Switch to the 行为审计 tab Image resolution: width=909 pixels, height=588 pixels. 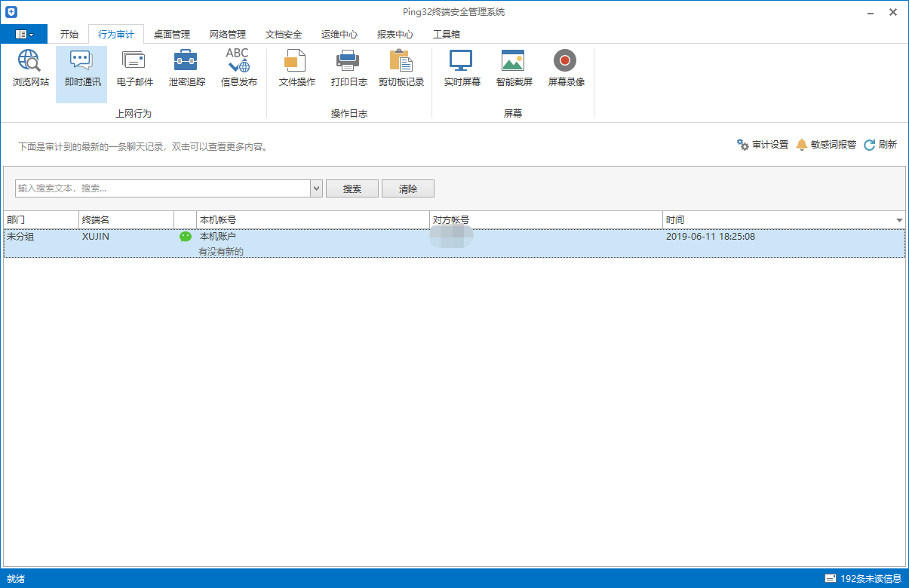116,34
